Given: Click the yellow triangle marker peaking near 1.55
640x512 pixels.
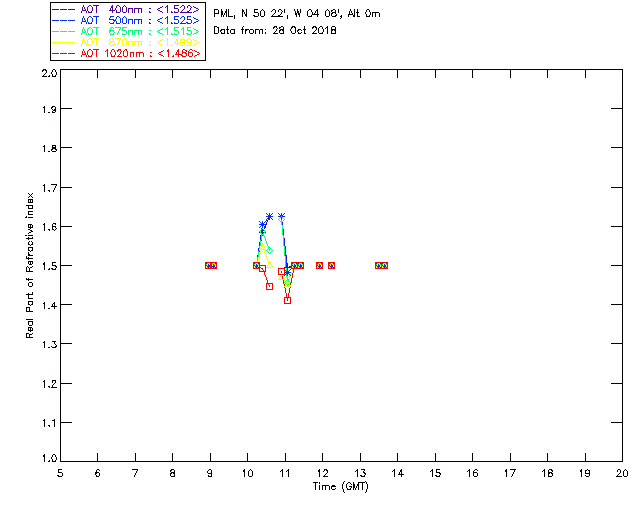Looking at the screenshot, I should pos(263,247).
